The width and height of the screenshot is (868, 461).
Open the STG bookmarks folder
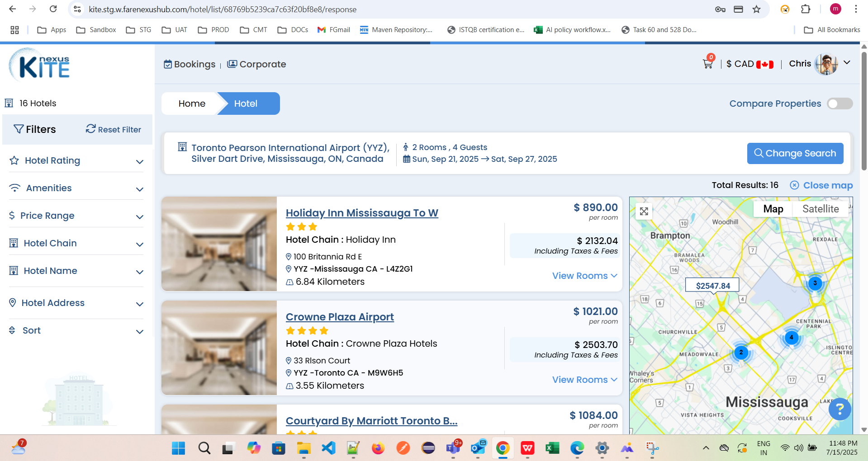coord(138,30)
